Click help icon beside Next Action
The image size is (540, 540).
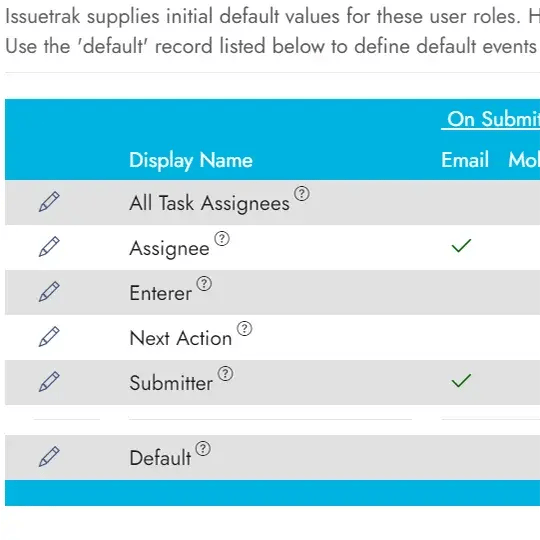coord(245,329)
